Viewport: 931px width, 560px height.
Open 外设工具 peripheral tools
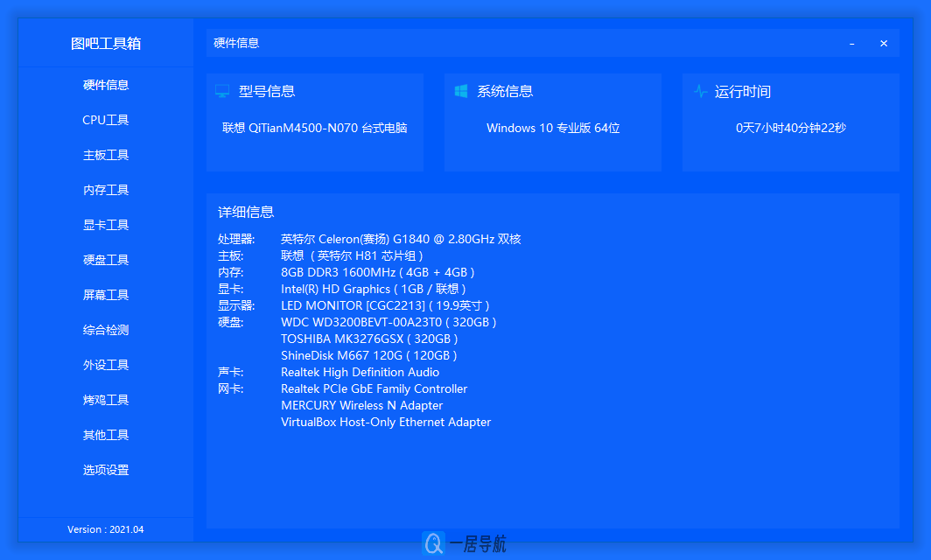click(105, 365)
